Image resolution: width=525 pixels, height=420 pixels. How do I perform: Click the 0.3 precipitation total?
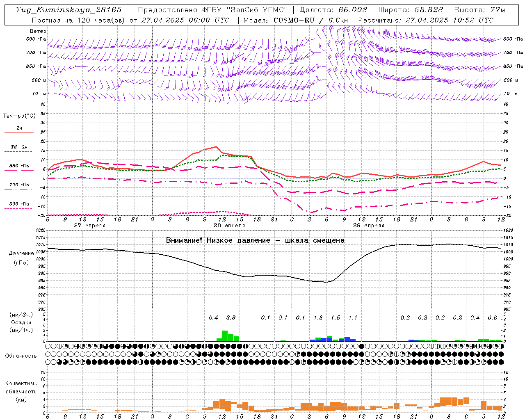point(422,317)
